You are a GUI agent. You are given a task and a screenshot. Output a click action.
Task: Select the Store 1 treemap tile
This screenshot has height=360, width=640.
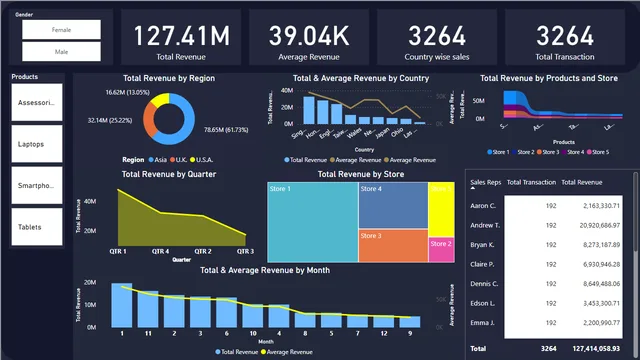pos(313,222)
